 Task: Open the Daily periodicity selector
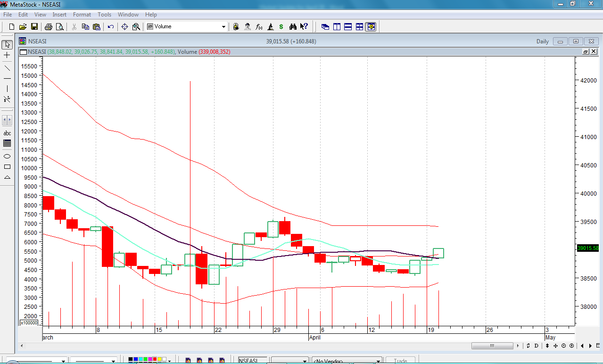coord(542,41)
